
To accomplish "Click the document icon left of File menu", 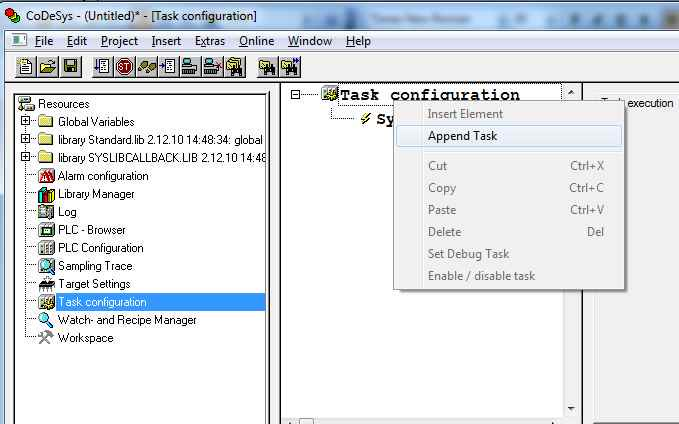I will click(x=19, y=41).
